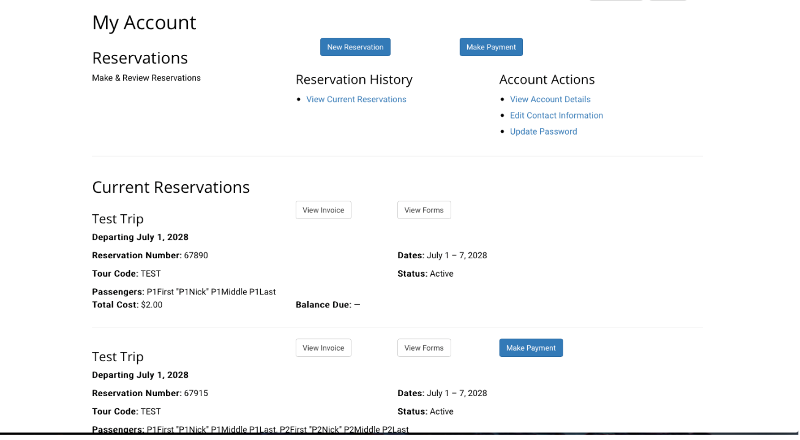Image resolution: width=800 pixels, height=440 pixels.
Task: Click reservation number 67915 text
Action: pos(196,393)
